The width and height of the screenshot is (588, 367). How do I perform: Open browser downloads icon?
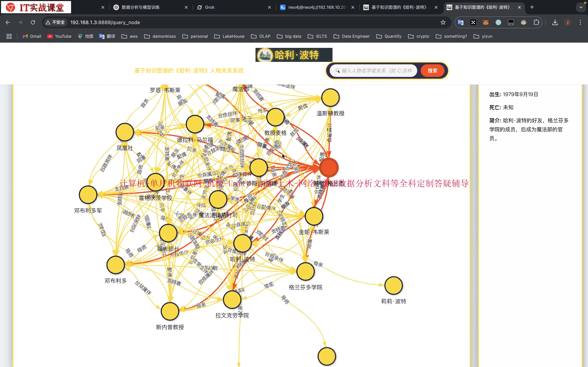(555, 22)
